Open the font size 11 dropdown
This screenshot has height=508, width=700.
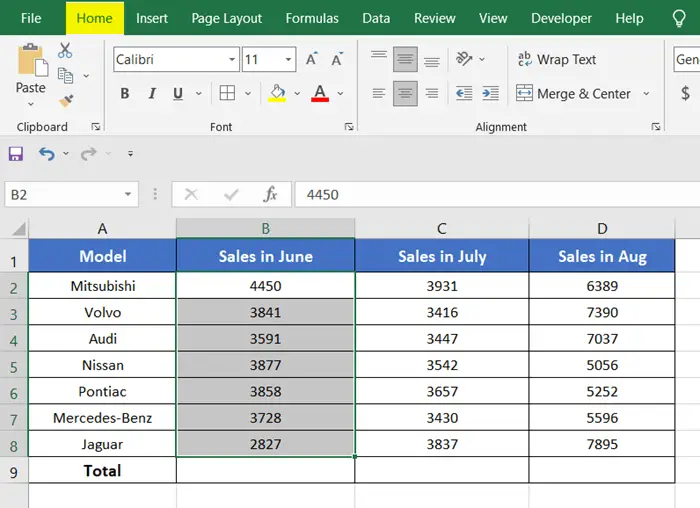(x=288, y=59)
